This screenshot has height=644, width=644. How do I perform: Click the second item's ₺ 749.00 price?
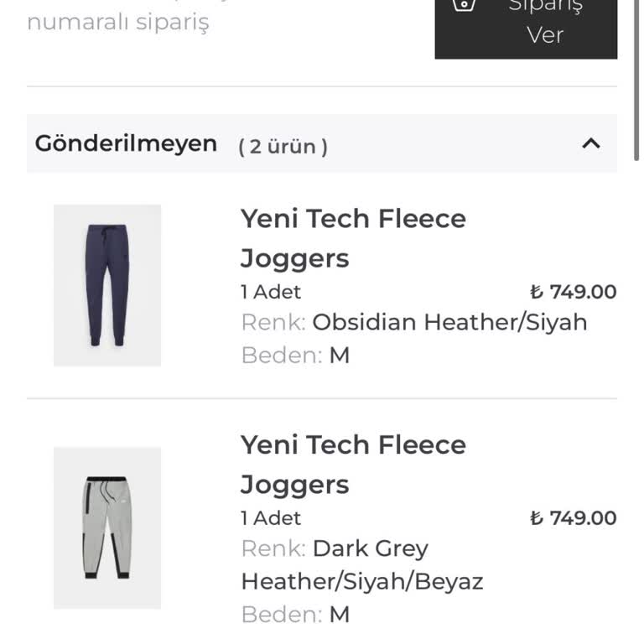point(574,518)
